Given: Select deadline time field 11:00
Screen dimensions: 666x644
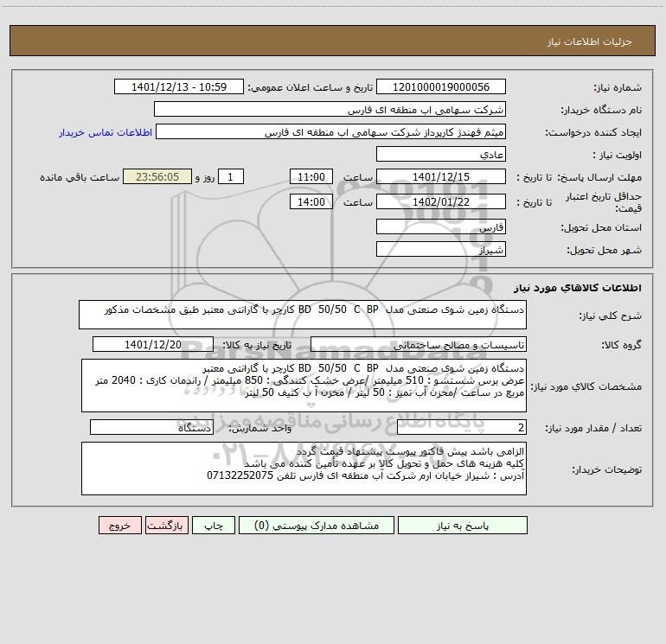Looking at the screenshot, I should click(311, 176).
